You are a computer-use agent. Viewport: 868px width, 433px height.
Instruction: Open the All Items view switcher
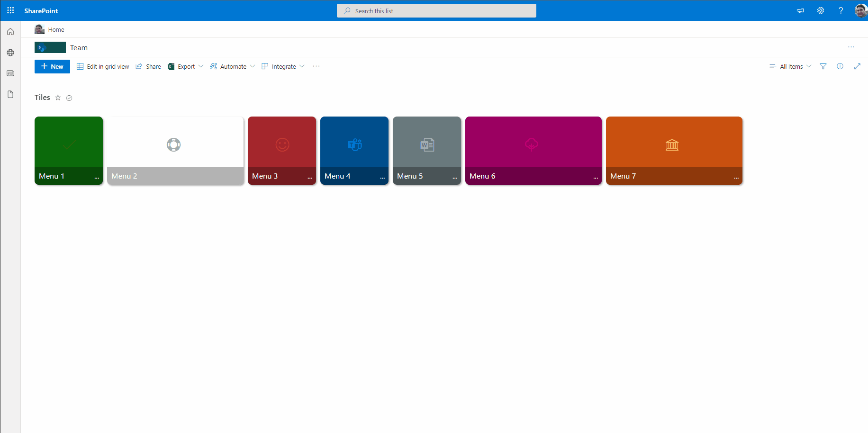point(790,66)
